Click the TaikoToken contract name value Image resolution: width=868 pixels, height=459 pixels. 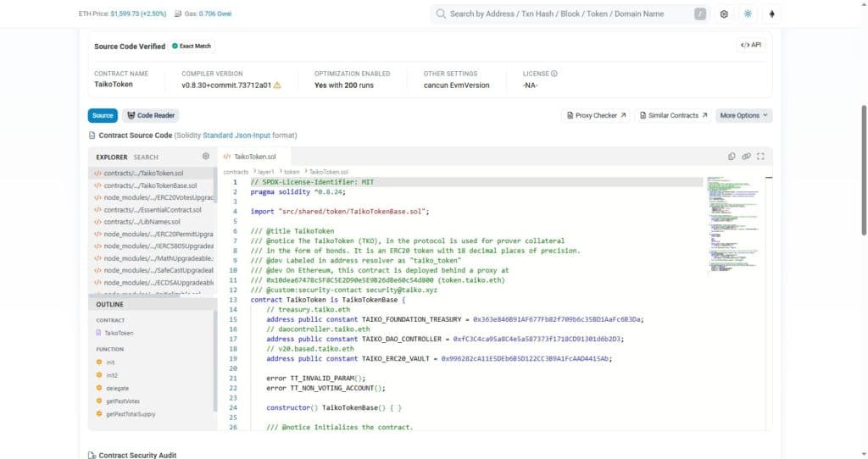point(114,85)
